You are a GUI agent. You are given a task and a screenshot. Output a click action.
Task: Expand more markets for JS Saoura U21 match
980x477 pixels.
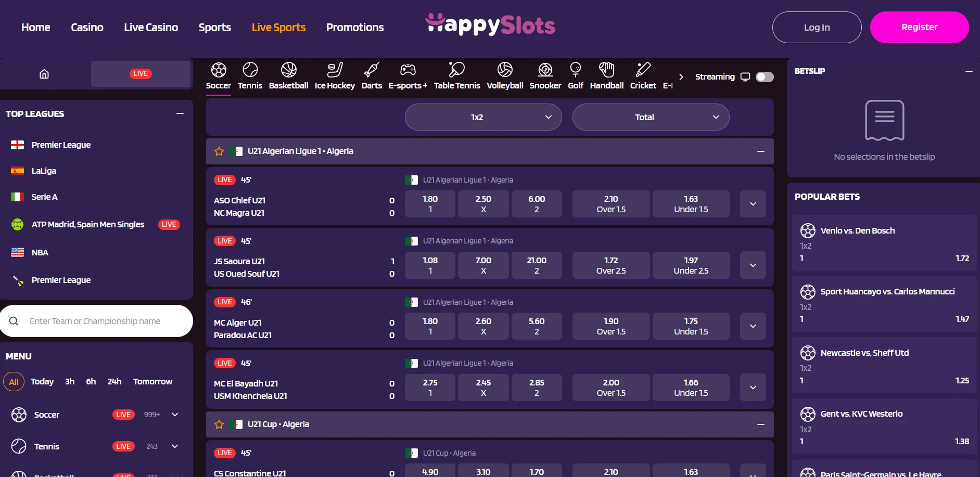[x=753, y=265]
